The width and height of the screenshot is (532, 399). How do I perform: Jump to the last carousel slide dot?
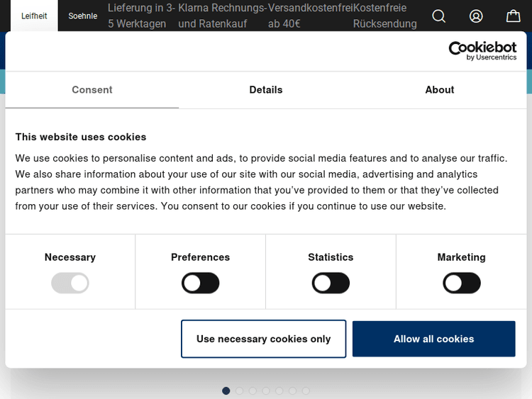[306, 390]
